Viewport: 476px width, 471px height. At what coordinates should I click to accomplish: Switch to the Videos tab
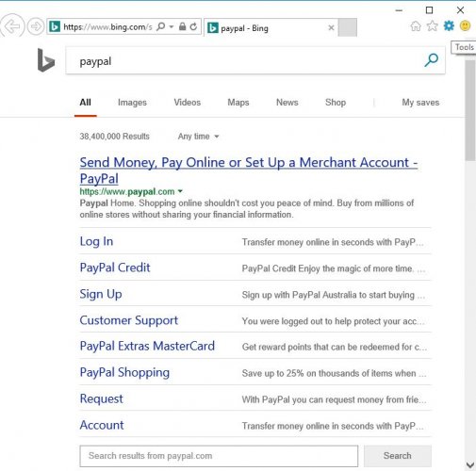[x=188, y=103]
